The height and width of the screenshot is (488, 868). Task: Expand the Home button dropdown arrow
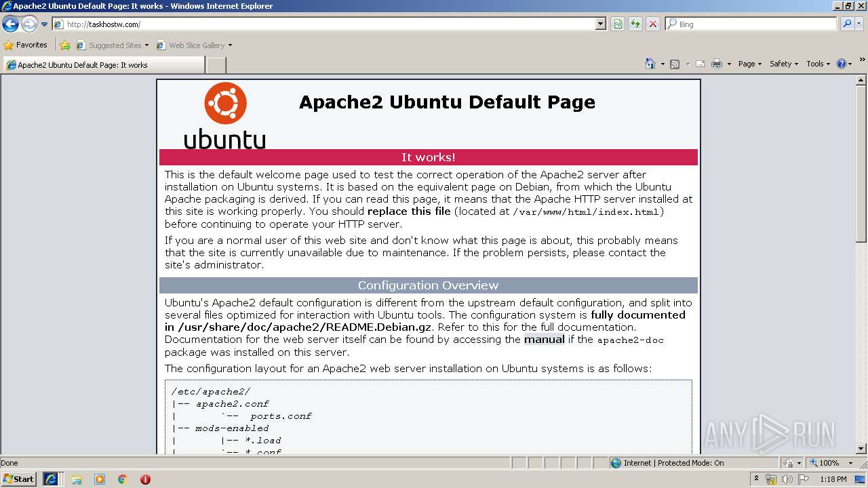[x=663, y=64]
